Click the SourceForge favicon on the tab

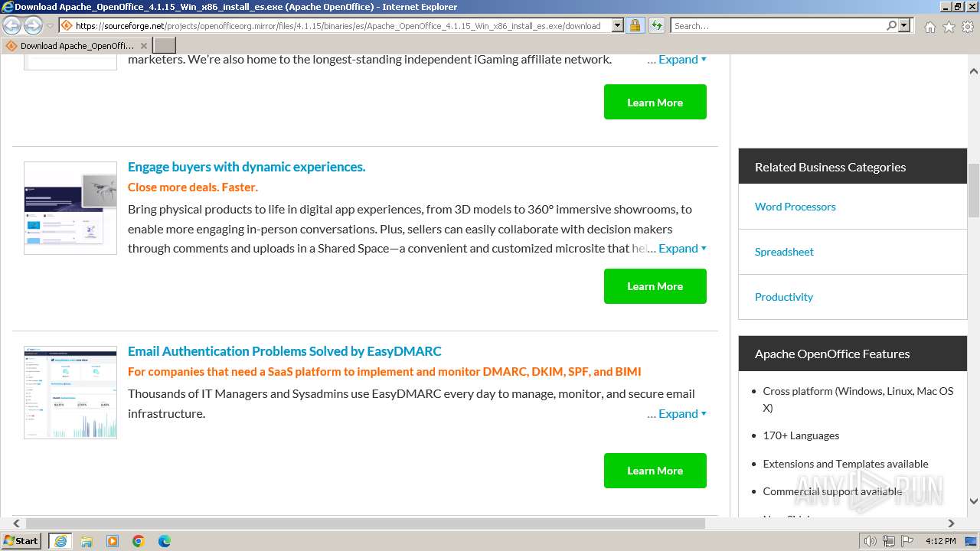pos(11,46)
